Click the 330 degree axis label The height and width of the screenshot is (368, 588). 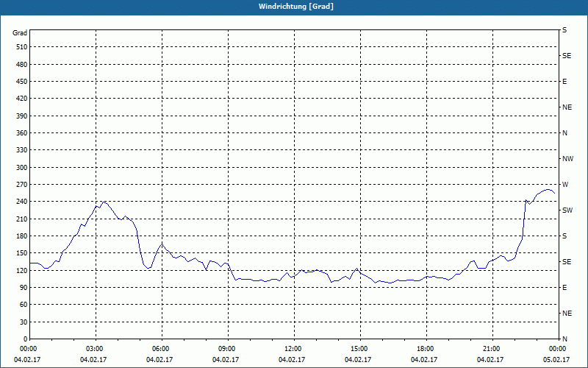[x=22, y=150]
